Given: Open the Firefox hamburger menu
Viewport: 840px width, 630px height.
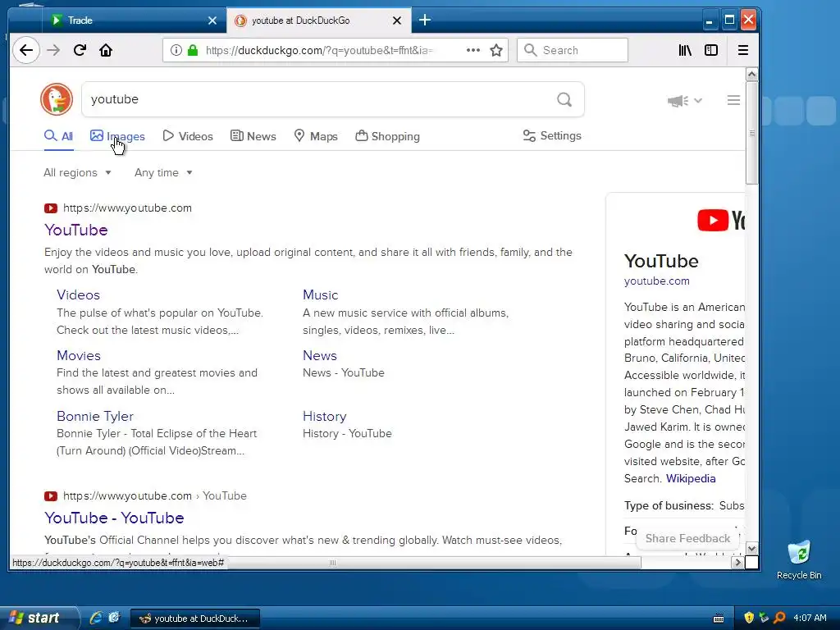Looking at the screenshot, I should point(743,50).
